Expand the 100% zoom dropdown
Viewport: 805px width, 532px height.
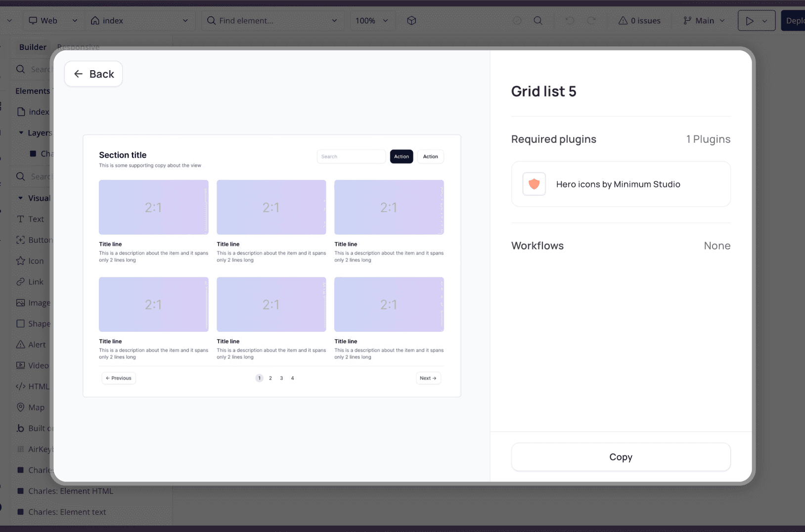372,21
